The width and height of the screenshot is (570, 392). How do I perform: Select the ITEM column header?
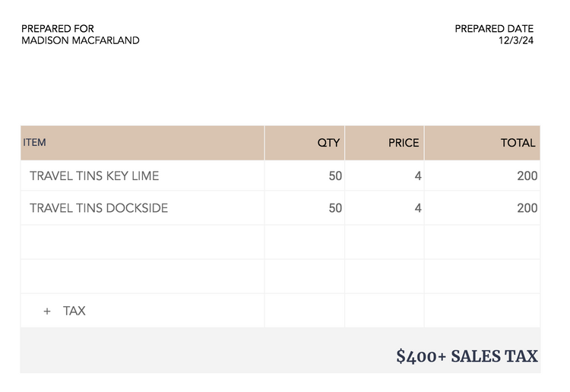tap(143, 143)
